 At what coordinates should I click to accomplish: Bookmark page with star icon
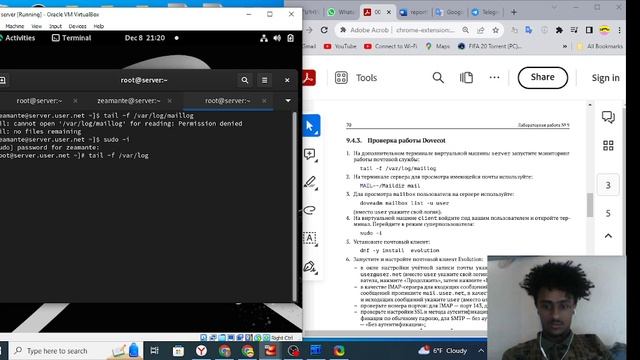coord(496,30)
